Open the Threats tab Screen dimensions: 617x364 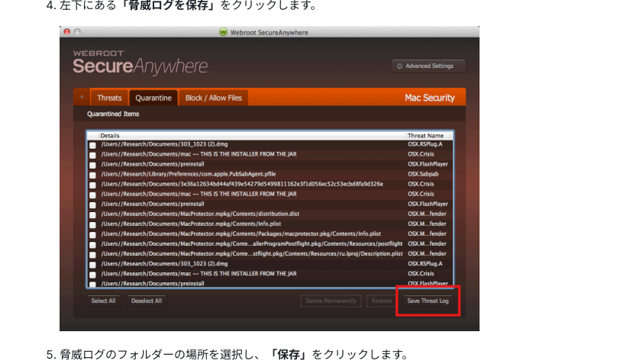tap(109, 98)
